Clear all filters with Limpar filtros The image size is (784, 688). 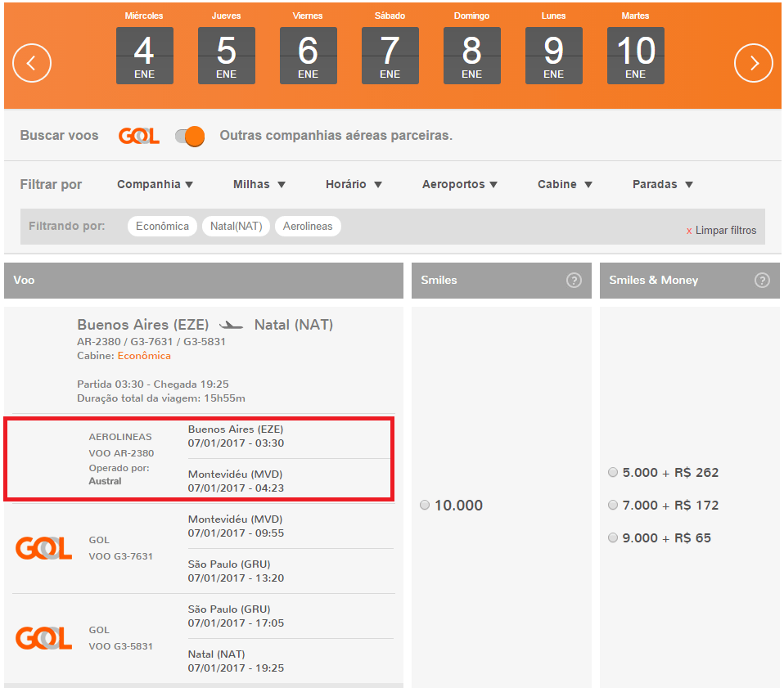(721, 231)
